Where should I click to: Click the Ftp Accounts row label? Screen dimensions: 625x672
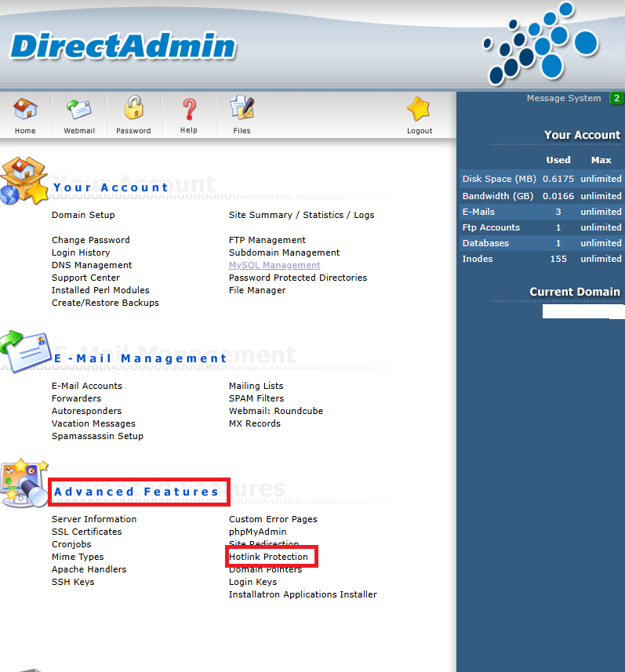click(491, 227)
